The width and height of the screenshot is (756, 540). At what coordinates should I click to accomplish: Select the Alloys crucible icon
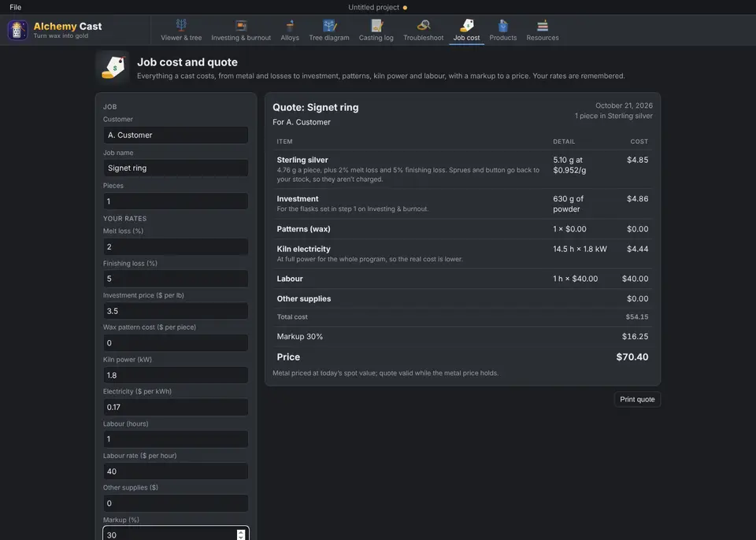pyautogui.click(x=290, y=25)
